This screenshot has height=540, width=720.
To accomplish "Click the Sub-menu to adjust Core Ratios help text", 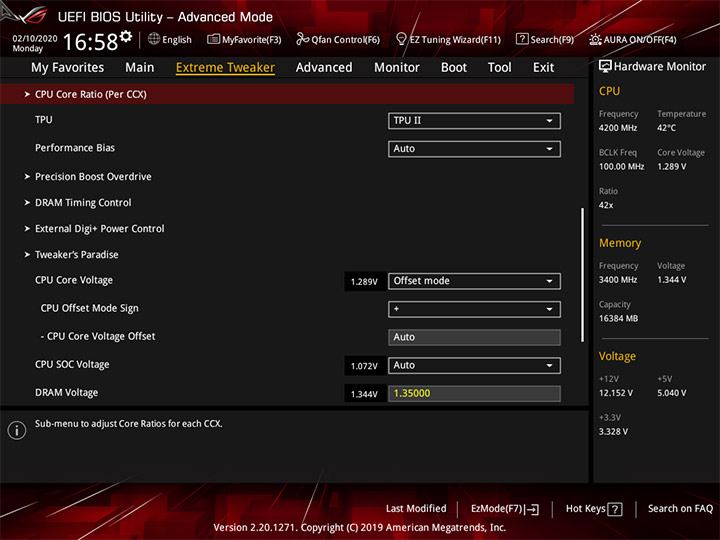I will (129, 424).
